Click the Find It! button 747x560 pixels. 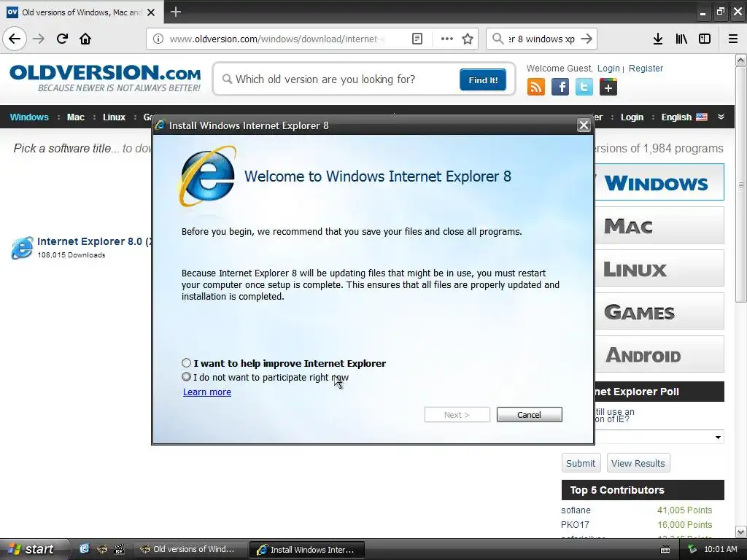483,79
